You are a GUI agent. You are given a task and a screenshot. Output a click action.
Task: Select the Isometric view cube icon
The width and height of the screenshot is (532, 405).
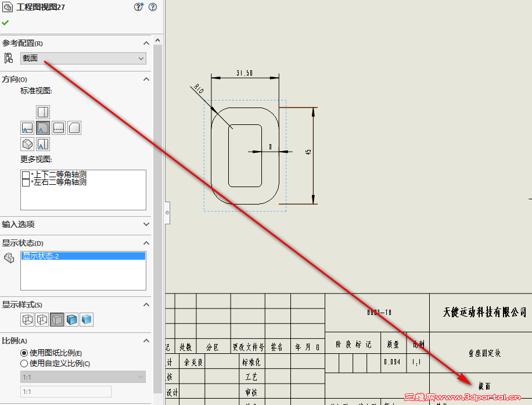point(27,144)
